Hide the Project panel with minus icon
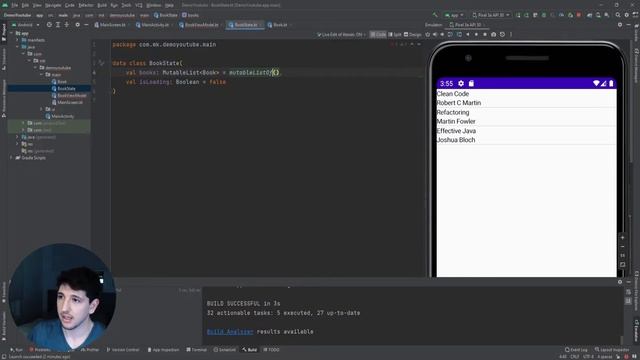 [86, 25]
